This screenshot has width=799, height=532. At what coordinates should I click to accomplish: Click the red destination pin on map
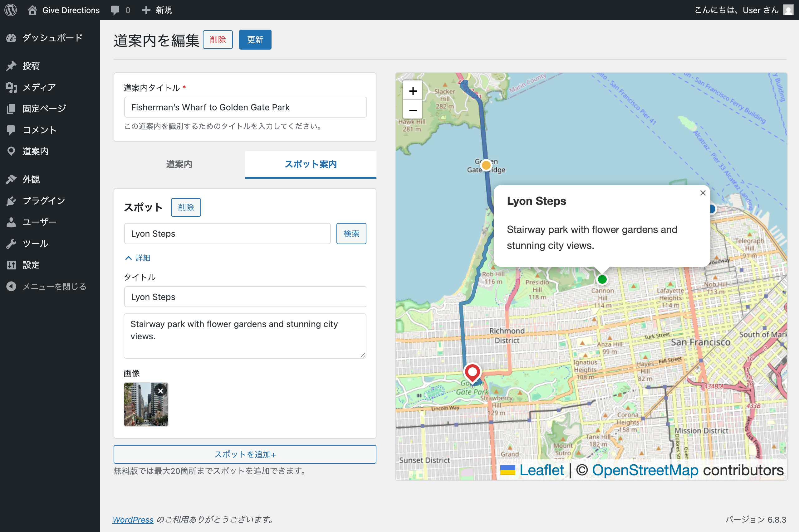pyautogui.click(x=472, y=372)
